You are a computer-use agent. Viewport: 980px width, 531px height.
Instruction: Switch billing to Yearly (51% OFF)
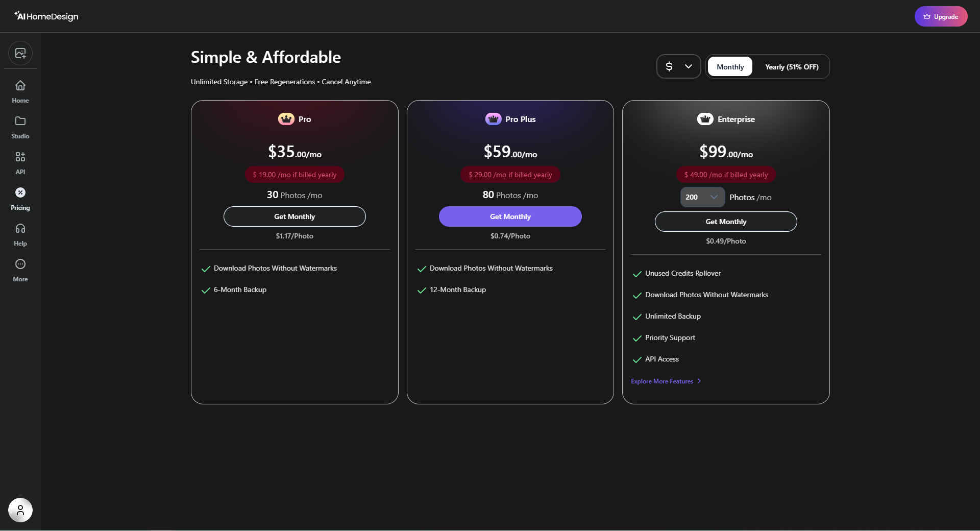pos(792,67)
